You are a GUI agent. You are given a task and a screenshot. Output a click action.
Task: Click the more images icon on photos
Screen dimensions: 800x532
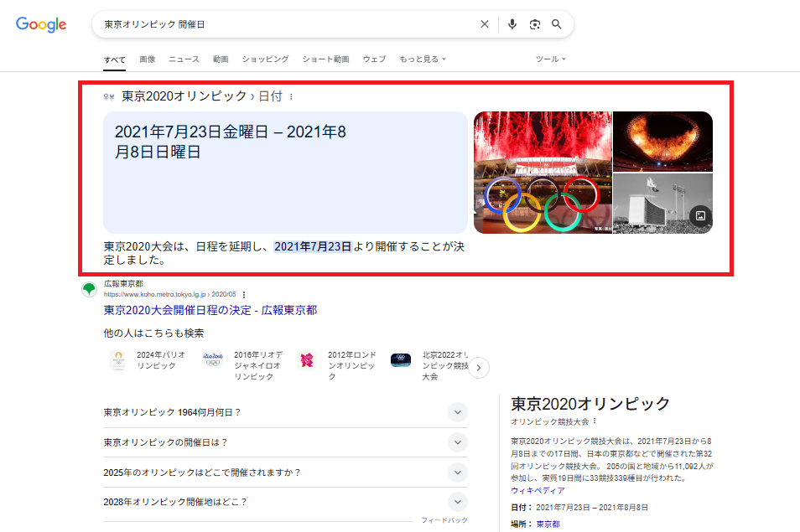pos(700,216)
